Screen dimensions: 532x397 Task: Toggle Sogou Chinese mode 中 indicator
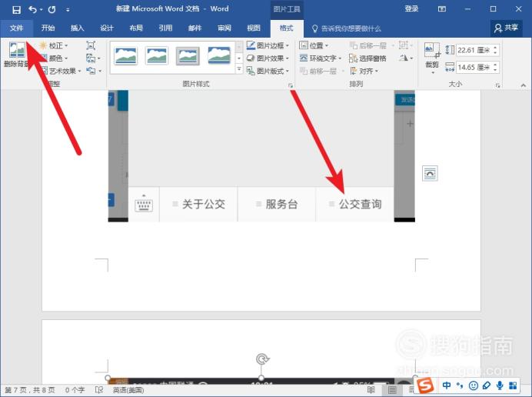tap(446, 385)
